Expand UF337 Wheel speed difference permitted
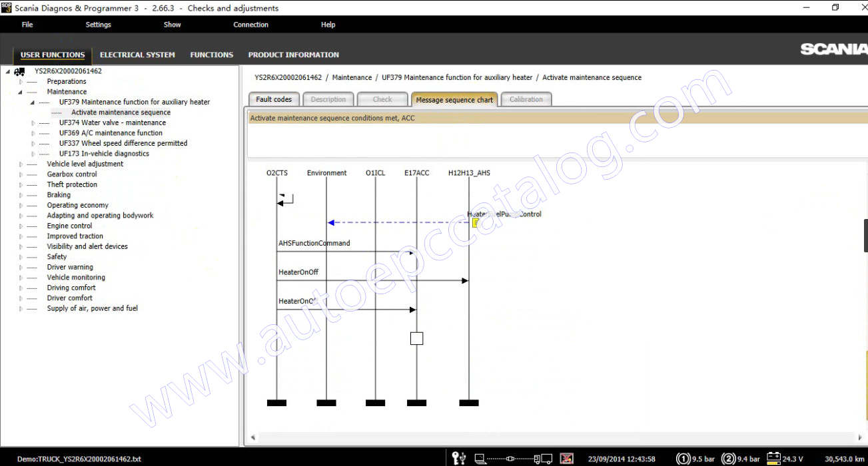Viewport: 868px width, 466px height. (33, 143)
